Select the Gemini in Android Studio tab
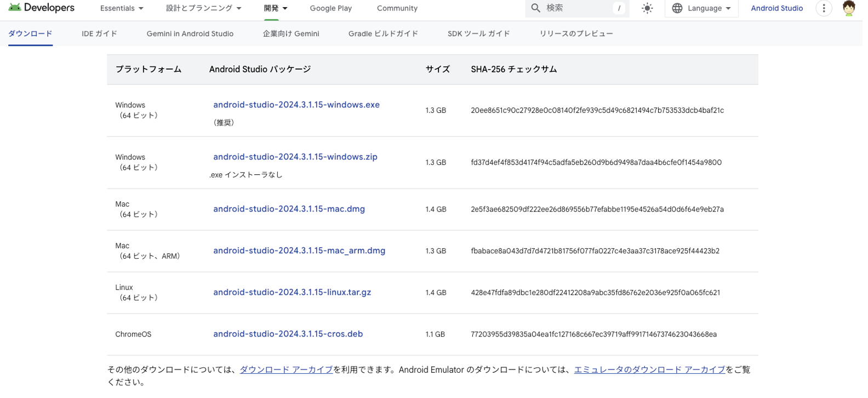The width and height of the screenshot is (868, 398). tap(190, 33)
